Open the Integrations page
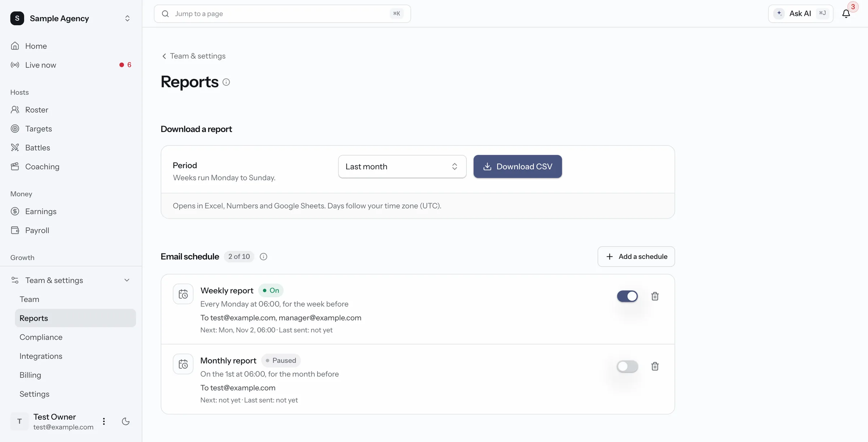The width and height of the screenshot is (868, 442). pos(75,356)
